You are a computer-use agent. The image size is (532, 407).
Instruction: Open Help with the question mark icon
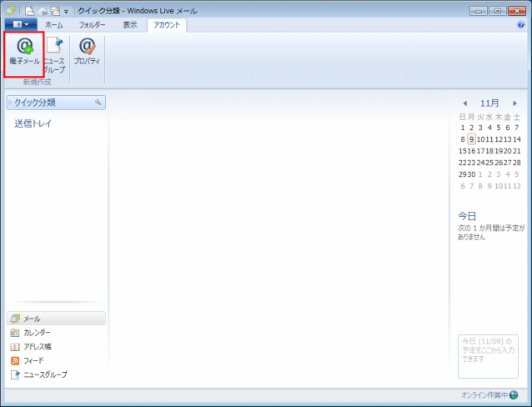point(521,25)
